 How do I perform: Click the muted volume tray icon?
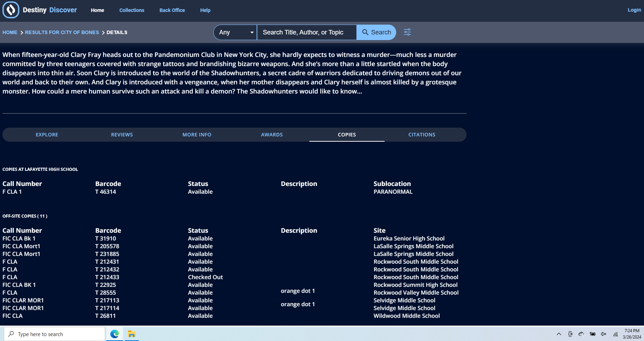(604, 334)
